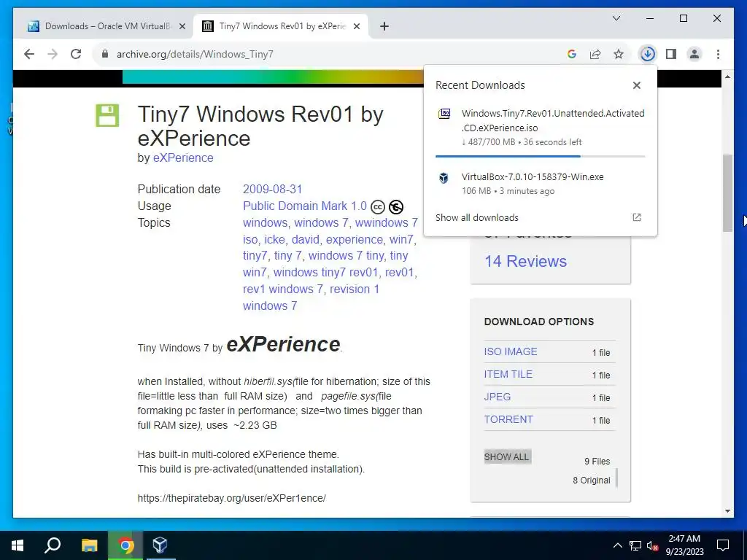Click the green floppy disk software icon
This screenshot has height=560, width=747.
107,115
